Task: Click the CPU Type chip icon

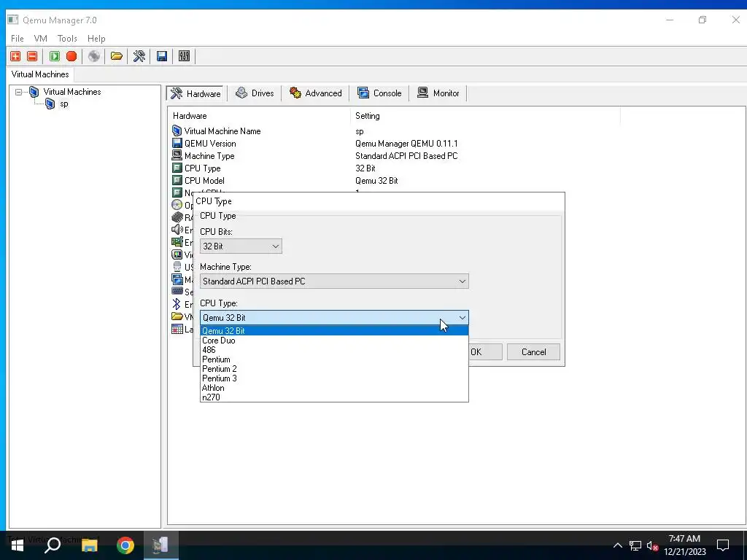Action: pyautogui.click(x=177, y=168)
